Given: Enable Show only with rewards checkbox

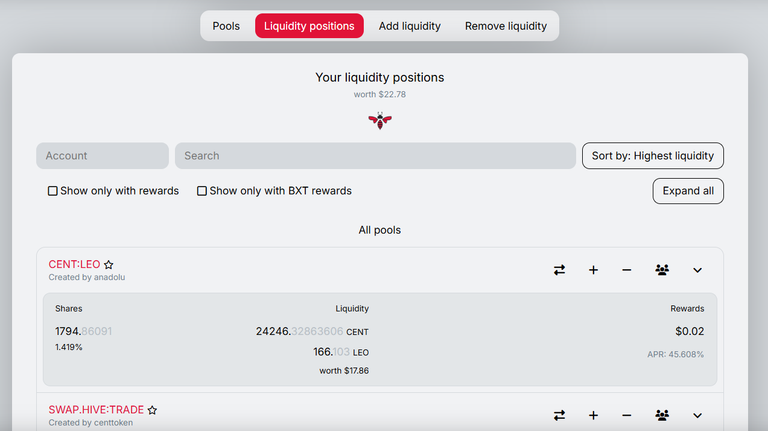Looking at the screenshot, I should coord(52,191).
